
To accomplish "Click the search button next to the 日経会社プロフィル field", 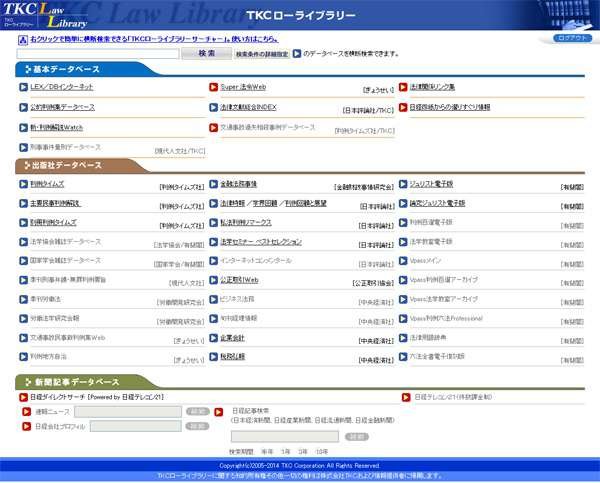I will coord(197,426).
